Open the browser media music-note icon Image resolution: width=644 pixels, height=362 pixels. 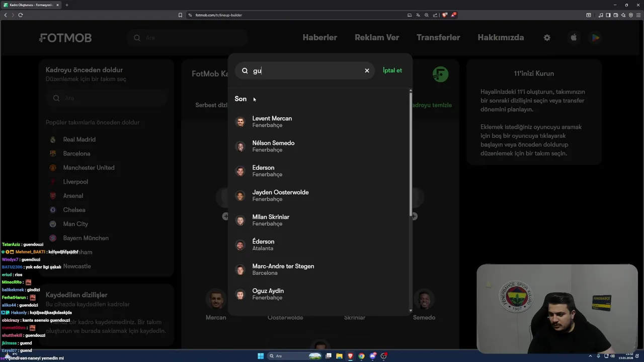click(x=601, y=15)
